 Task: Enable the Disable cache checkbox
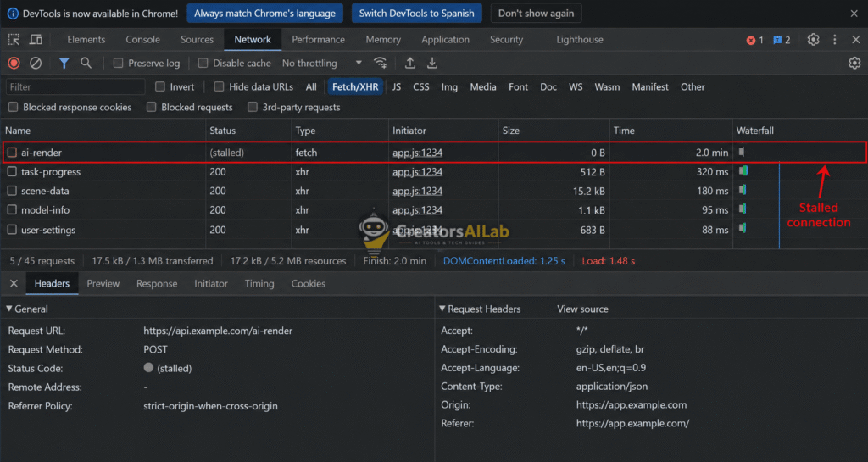[x=203, y=63]
